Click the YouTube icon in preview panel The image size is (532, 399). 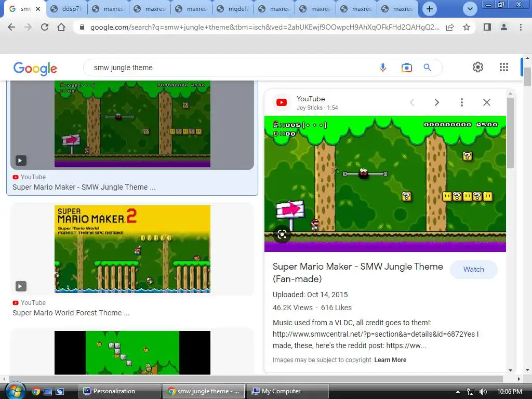pyautogui.click(x=282, y=102)
